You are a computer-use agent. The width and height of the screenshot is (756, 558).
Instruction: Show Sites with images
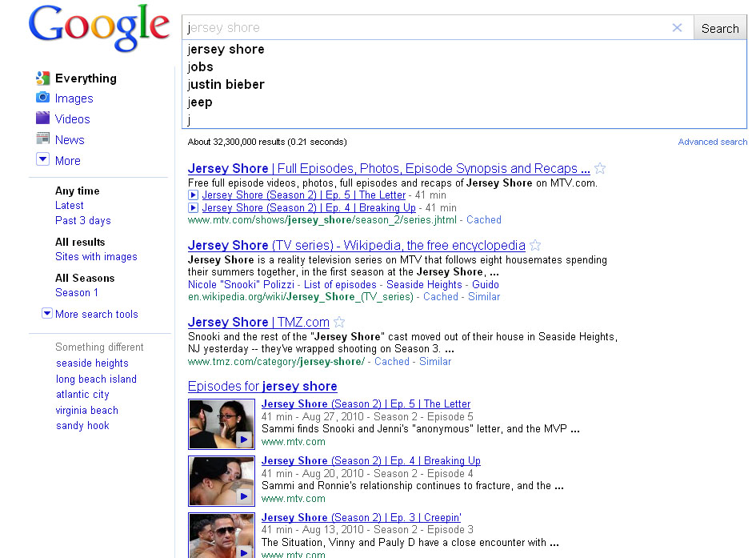pos(96,256)
